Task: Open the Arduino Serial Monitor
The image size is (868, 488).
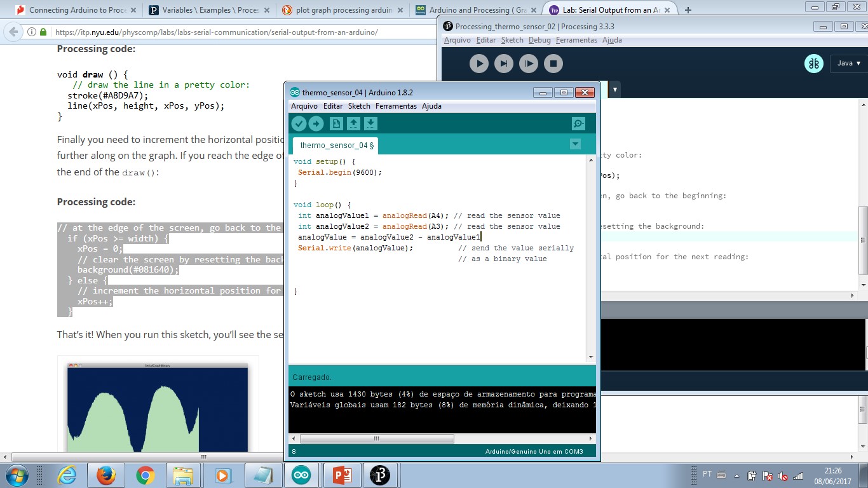Action: tap(578, 124)
